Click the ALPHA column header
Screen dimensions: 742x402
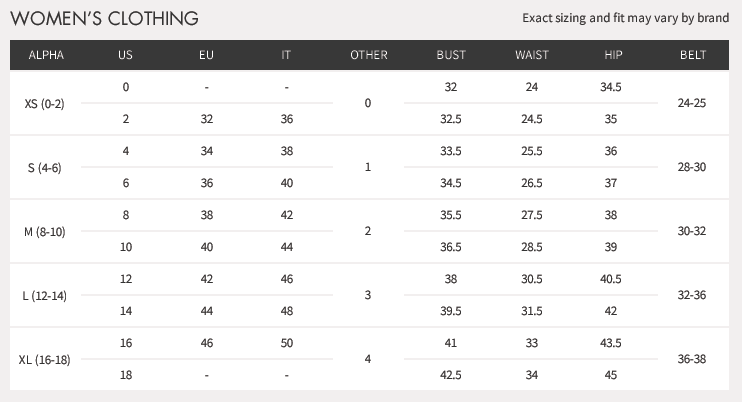[x=46, y=55]
